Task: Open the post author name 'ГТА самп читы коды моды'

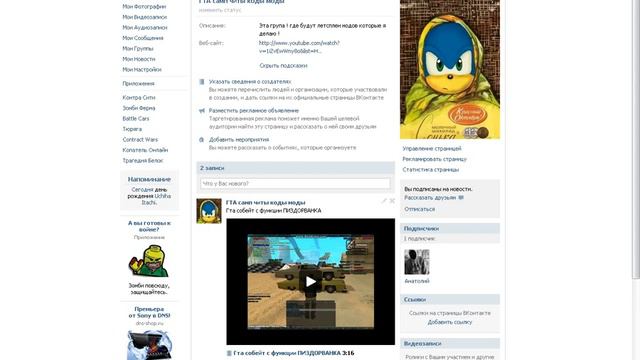Action: (265, 202)
